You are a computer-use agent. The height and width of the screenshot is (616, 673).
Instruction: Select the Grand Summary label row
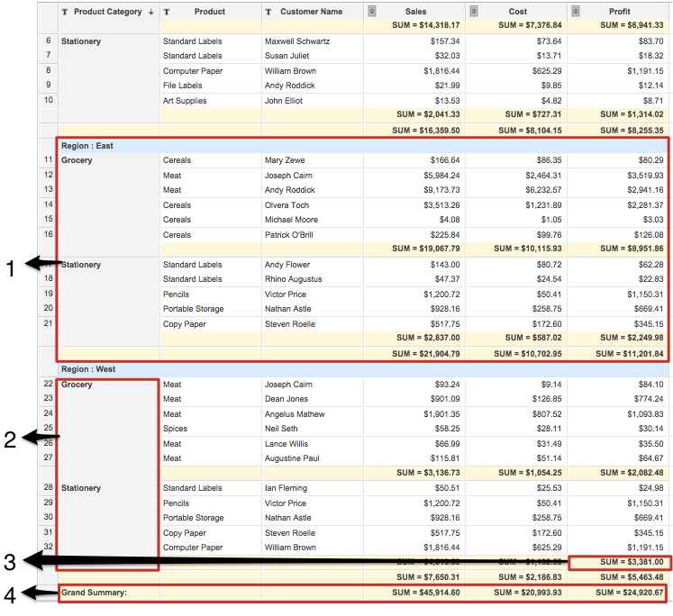[94, 593]
